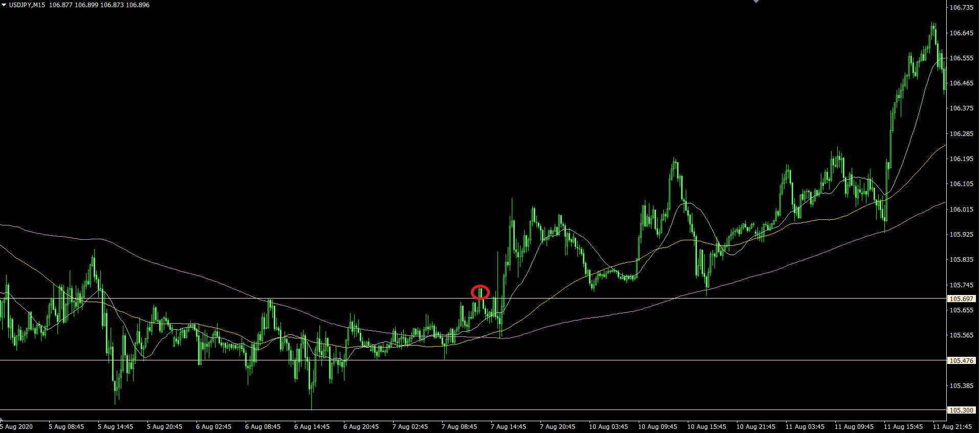
Task: Click the 105.565 price axis label
Action: (962, 335)
